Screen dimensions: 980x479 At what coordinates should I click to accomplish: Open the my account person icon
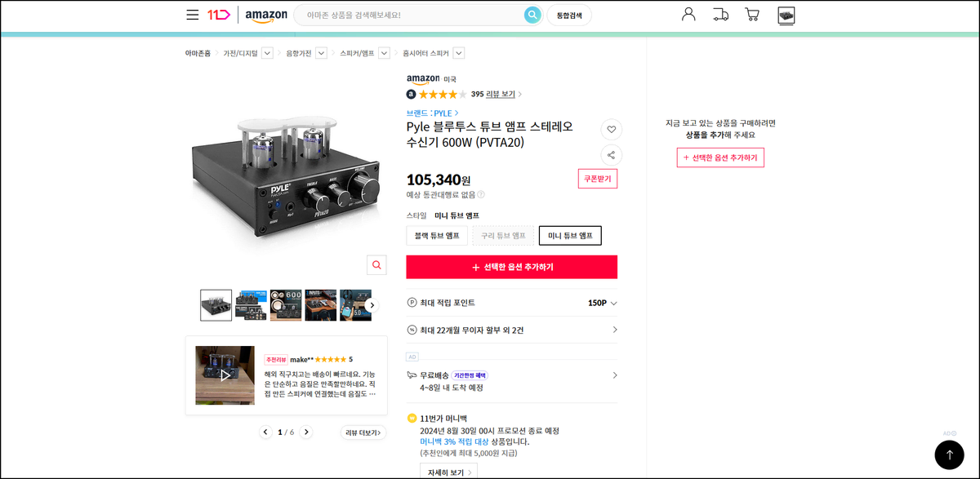688,14
